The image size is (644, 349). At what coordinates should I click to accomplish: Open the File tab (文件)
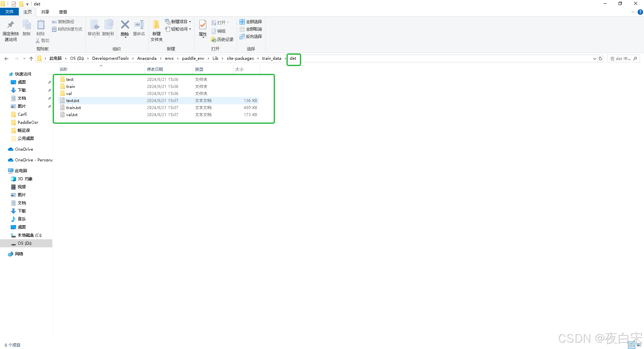[x=9, y=12]
